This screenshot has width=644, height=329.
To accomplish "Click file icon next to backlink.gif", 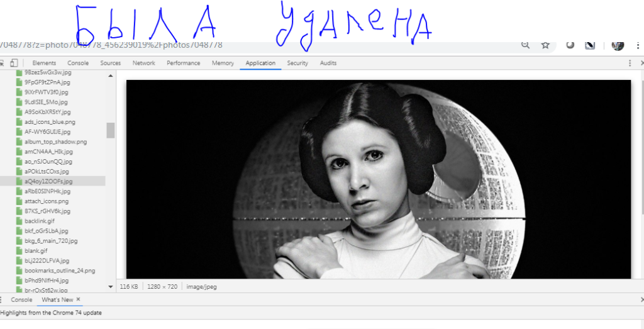I will (x=18, y=221).
